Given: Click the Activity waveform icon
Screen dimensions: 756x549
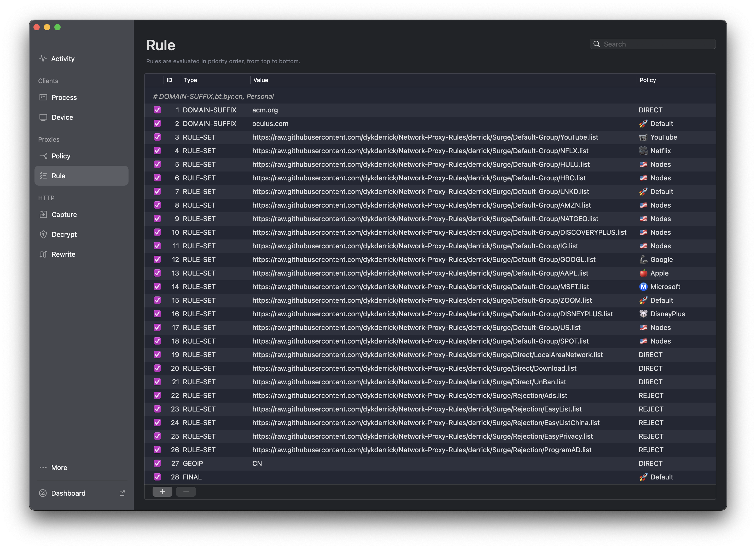Looking at the screenshot, I should [43, 59].
